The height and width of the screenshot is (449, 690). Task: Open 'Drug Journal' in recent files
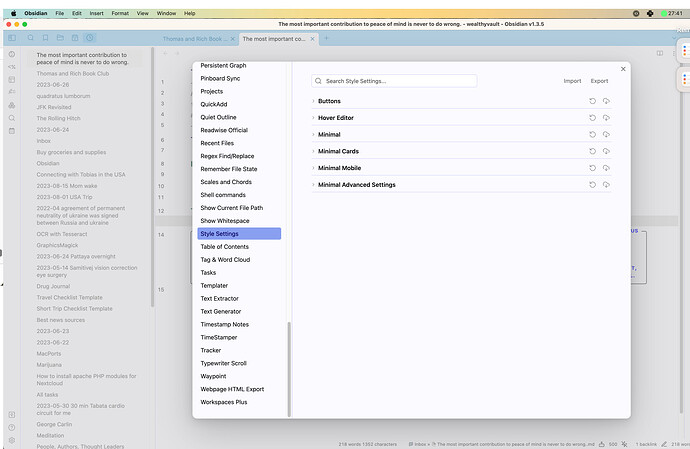pyautogui.click(x=53, y=287)
